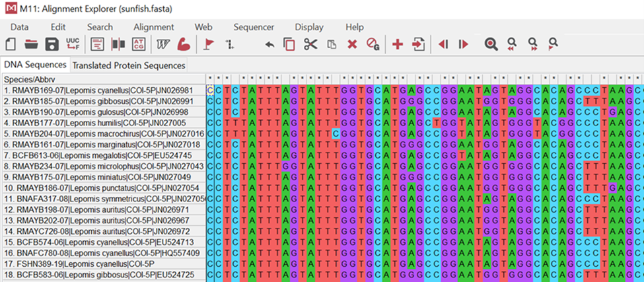Viewport: 644px width, 282px height.
Task: Select row 14 RMAYC726-08 Lepomis auritus
Action: (x=104, y=232)
